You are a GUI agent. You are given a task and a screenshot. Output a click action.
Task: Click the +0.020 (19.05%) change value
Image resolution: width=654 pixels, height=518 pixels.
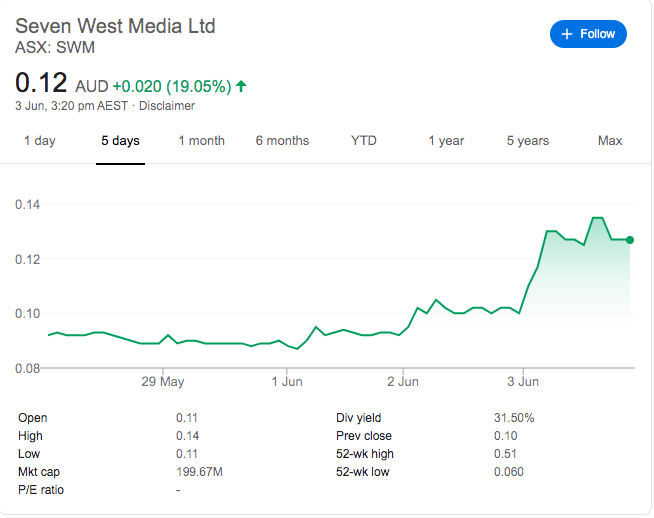pyautogui.click(x=172, y=86)
